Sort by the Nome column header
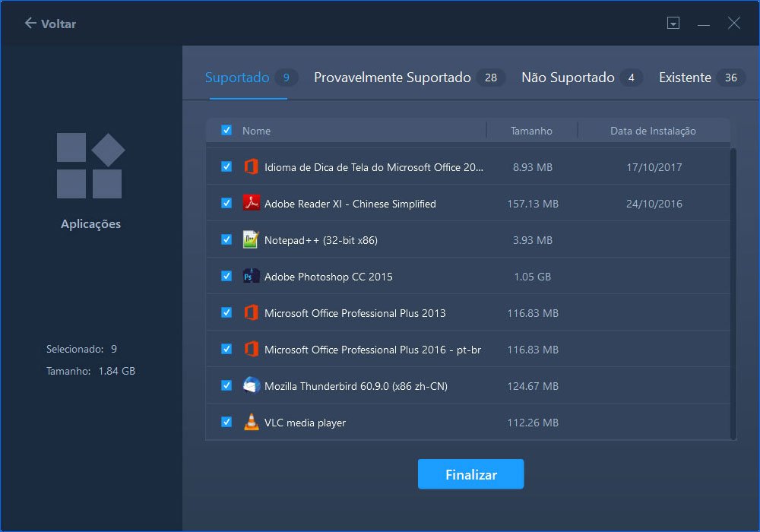This screenshot has width=760, height=532. click(256, 131)
